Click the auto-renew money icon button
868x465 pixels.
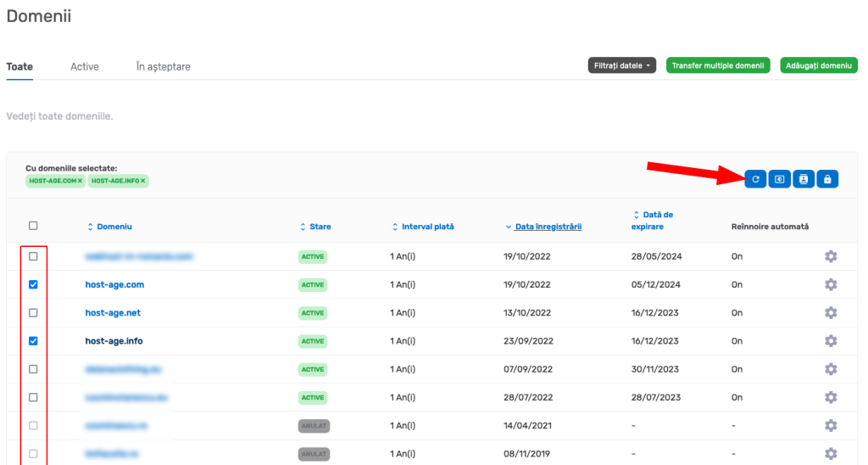[x=780, y=179]
